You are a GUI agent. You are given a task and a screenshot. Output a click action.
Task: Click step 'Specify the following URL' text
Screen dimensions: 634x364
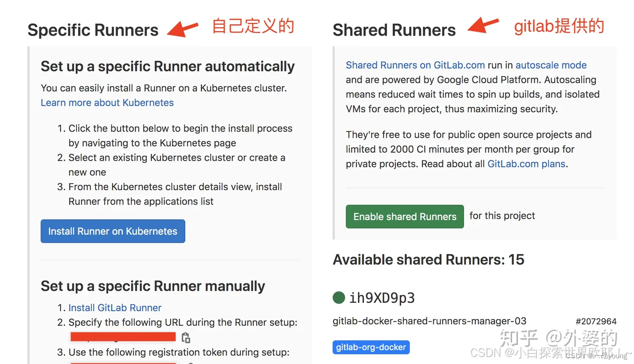point(183,323)
